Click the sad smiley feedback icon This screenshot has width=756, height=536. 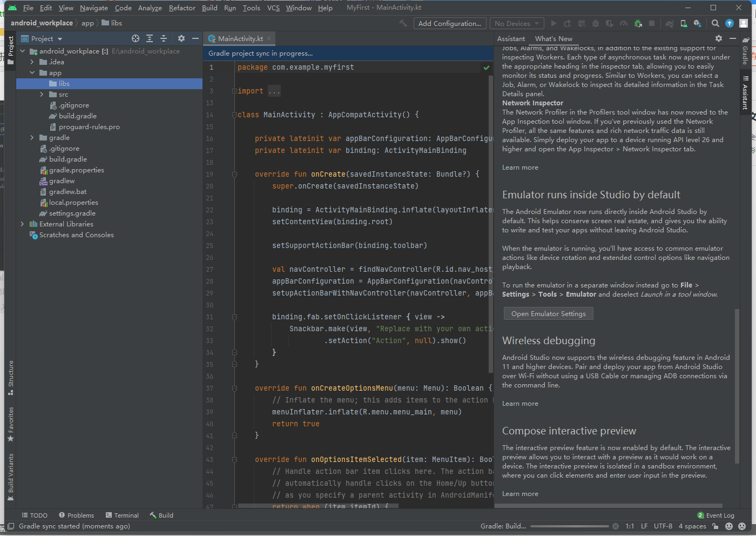click(x=742, y=526)
